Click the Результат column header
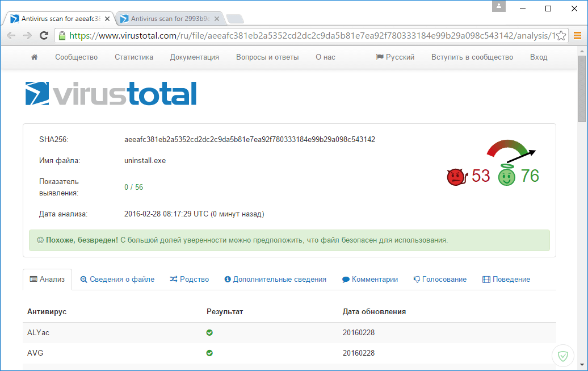588x371 pixels. pyautogui.click(x=225, y=312)
